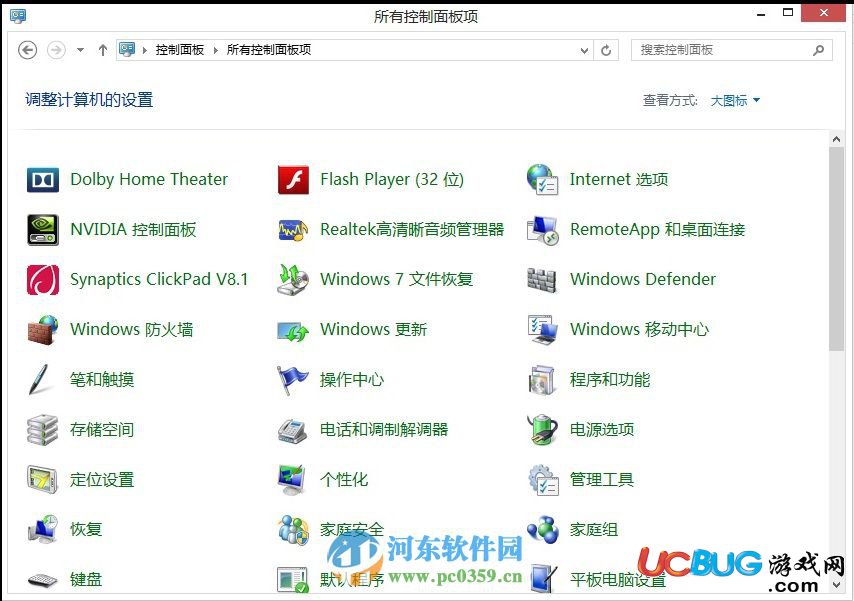Click the forward navigation arrow
854x601 pixels.
coord(56,50)
